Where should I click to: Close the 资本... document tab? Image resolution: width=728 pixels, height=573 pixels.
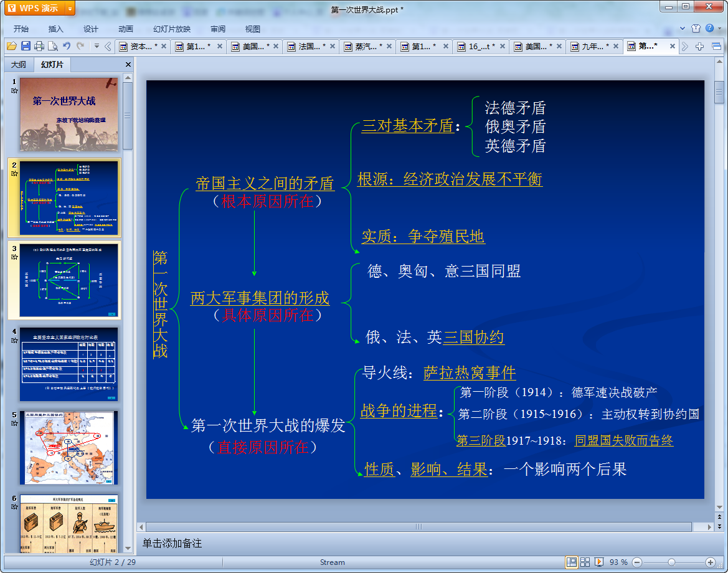coord(163,46)
